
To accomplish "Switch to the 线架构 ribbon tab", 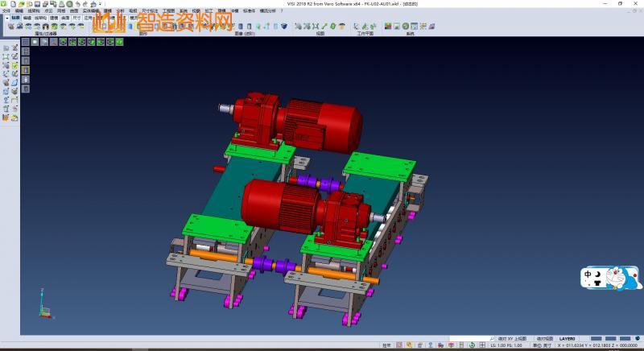I will [x=40, y=17].
